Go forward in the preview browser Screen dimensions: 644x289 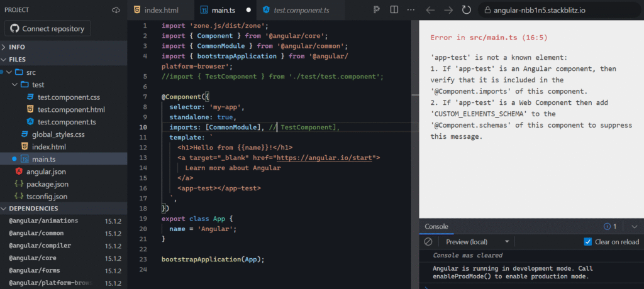tap(448, 10)
